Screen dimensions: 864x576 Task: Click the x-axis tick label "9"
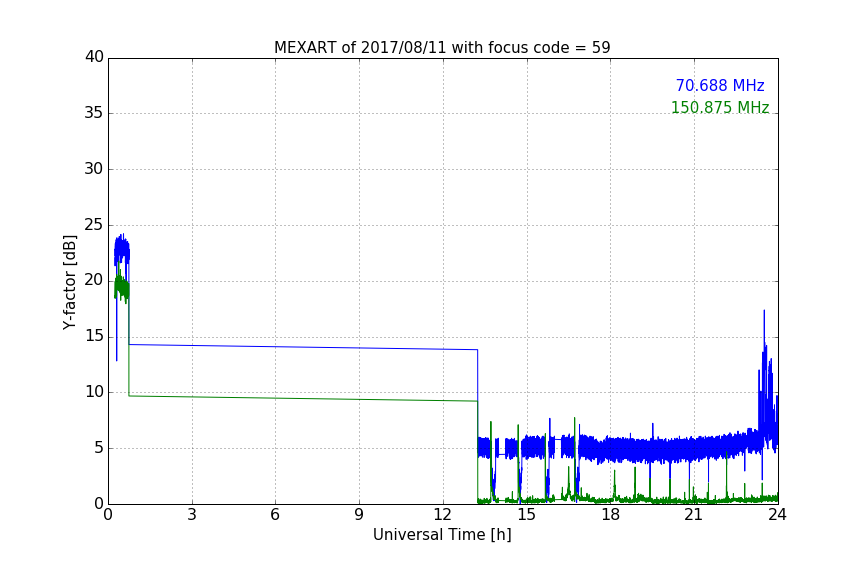tap(359, 515)
